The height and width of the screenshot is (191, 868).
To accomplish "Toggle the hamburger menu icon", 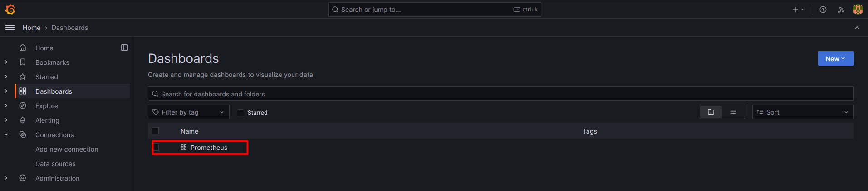I will (10, 28).
